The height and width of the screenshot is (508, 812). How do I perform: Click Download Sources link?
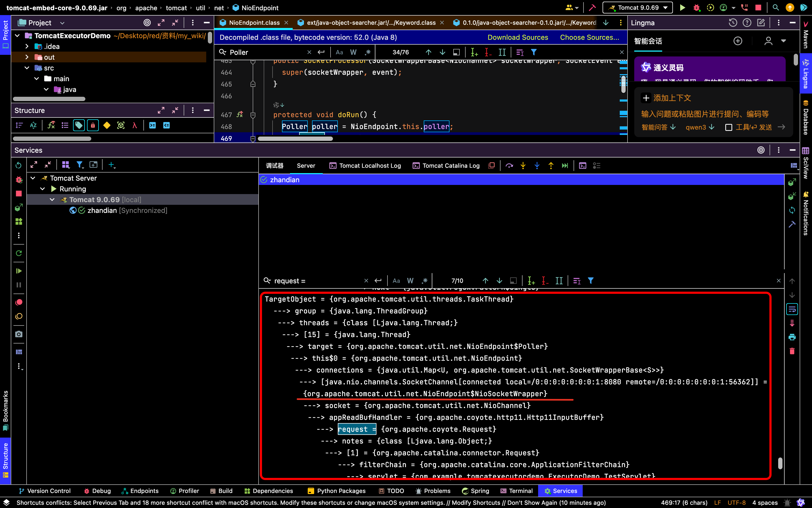(518, 37)
